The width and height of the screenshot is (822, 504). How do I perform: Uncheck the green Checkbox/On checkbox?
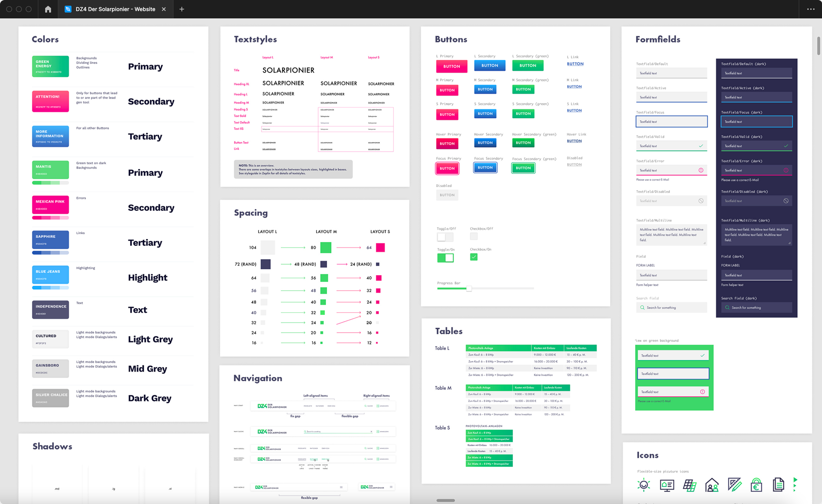[x=474, y=257]
